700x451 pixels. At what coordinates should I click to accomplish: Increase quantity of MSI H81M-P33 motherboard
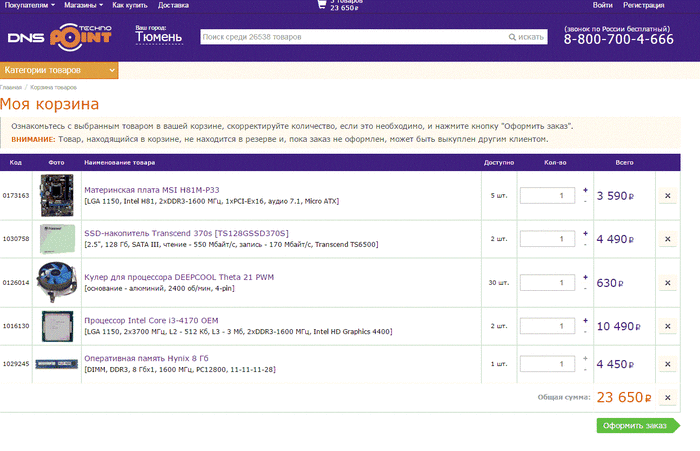tap(585, 190)
